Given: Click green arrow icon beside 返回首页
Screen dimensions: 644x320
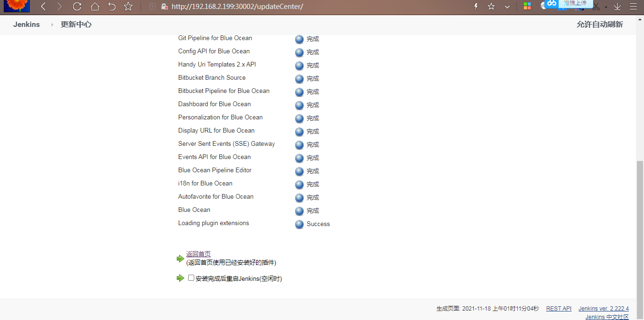Looking at the screenshot, I should pyautogui.click(x=180, y=259).
